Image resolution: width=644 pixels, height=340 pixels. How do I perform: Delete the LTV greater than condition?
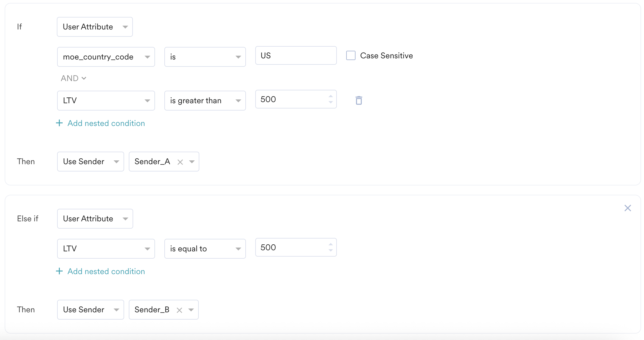(359, 100)
